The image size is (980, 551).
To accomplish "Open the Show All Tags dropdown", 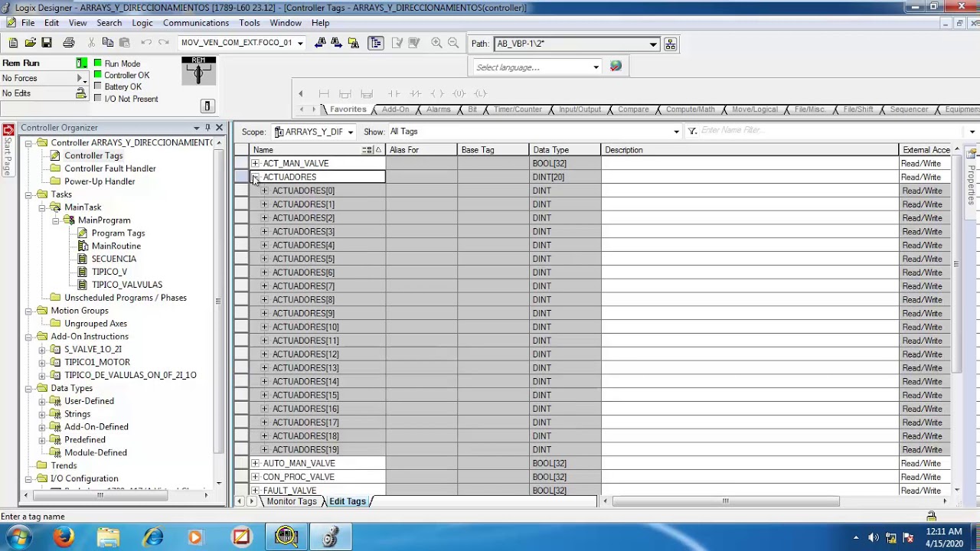I will click(x=676, y=132).
